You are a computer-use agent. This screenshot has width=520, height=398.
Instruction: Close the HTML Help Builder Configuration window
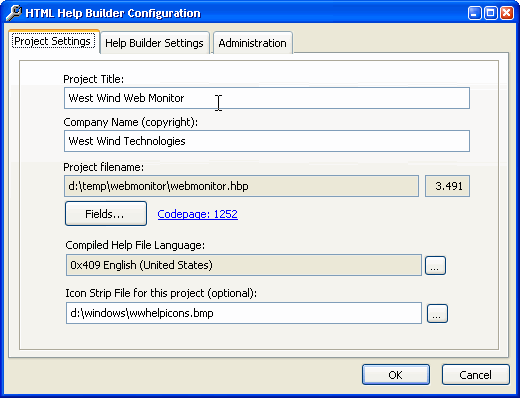(507, 13)
